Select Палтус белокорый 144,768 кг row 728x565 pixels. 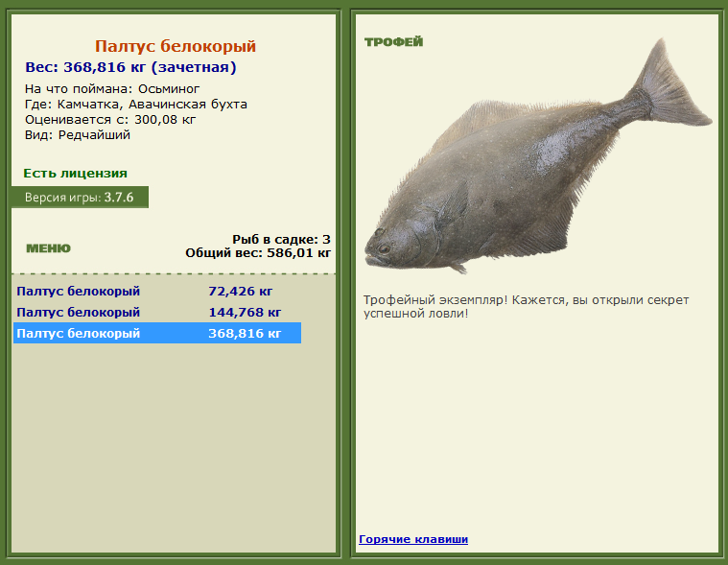click(157, 312)
